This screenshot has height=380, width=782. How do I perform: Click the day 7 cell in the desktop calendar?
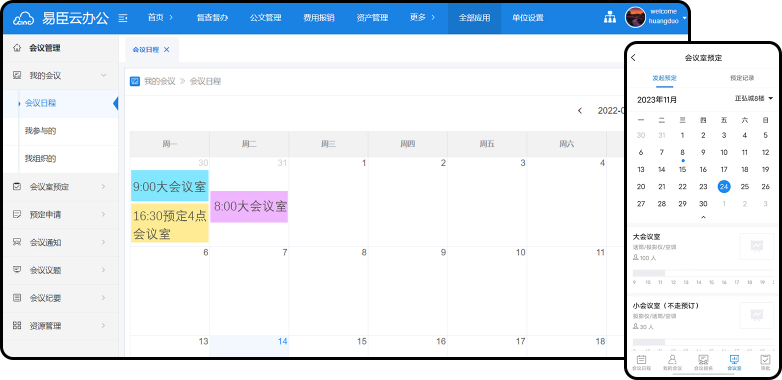point(249,291)
